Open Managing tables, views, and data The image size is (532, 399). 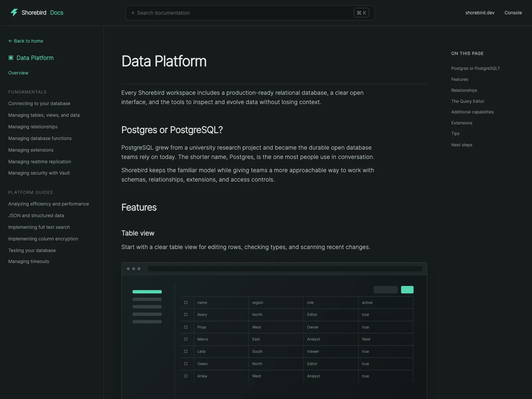tap(44, 115)
